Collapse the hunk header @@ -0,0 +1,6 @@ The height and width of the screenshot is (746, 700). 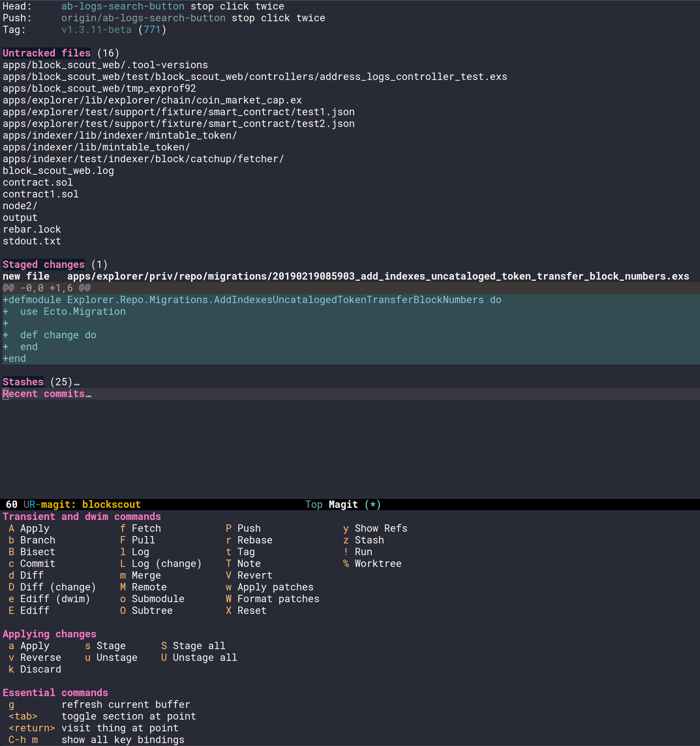(47, 288)
